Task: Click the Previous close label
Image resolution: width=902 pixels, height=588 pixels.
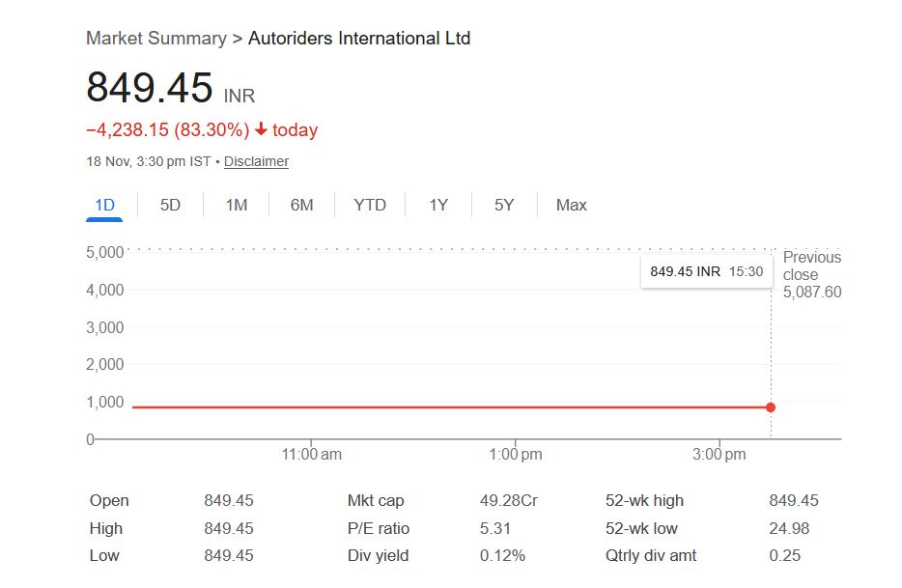Action: pos(811,266)
